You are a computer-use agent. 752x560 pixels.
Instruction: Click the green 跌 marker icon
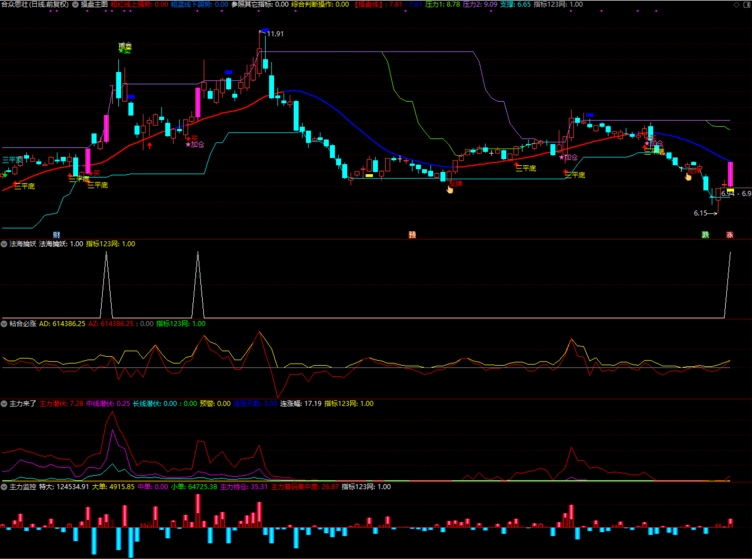pos(705,235)
